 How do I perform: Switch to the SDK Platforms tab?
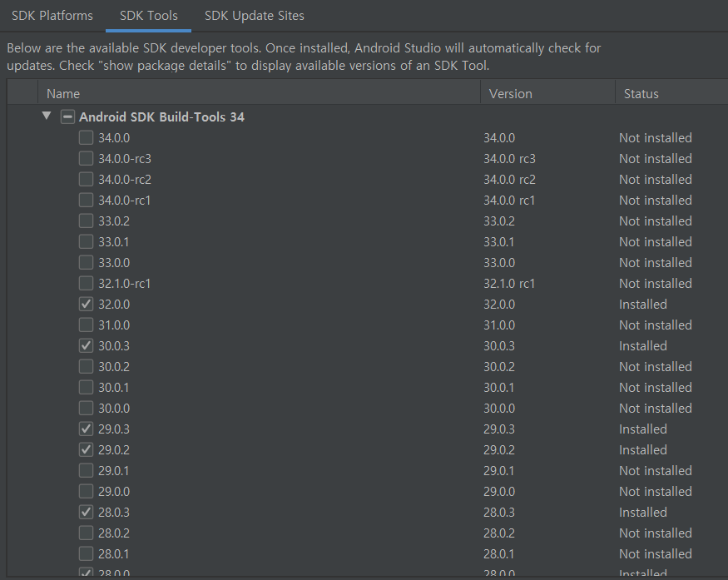tap(52, 16)
